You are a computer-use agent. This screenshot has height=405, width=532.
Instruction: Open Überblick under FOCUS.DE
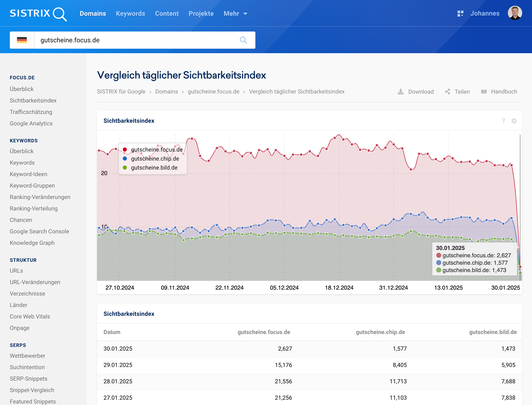22,89
